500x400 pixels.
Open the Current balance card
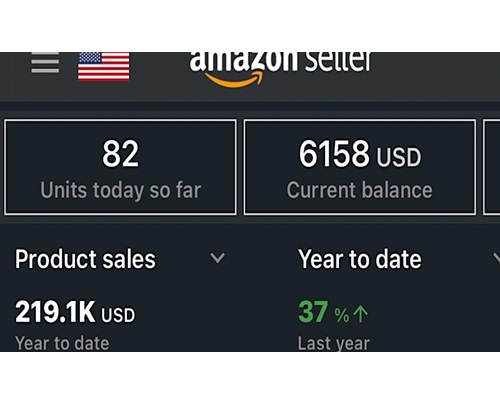click(x=360, y=167)
